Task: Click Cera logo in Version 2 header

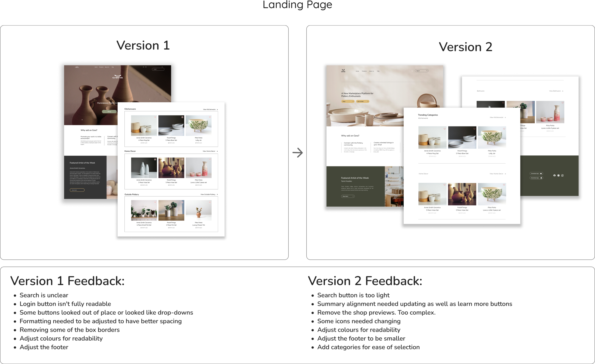Action: pyautogui.click(x=343, y=71)
